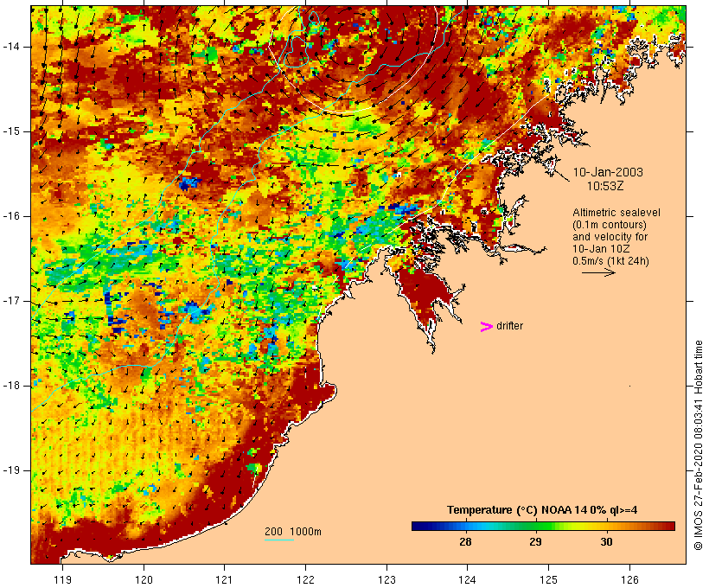Click longitude label 120
709x588 pixels.
tap(144, 579)
